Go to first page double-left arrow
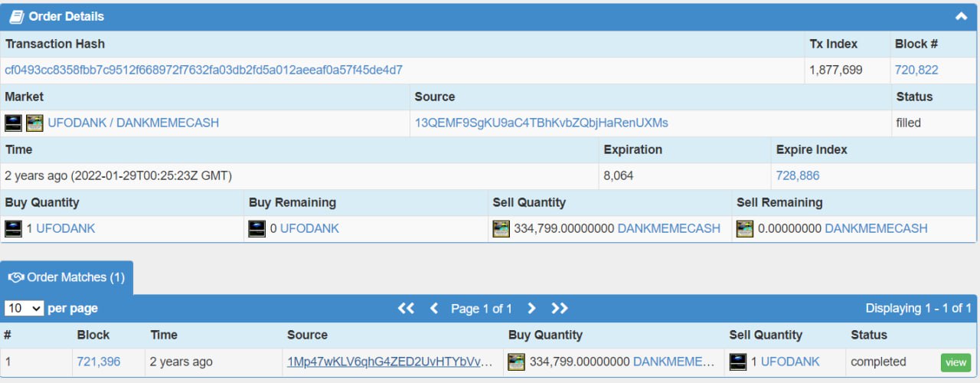 pos(406,308)
